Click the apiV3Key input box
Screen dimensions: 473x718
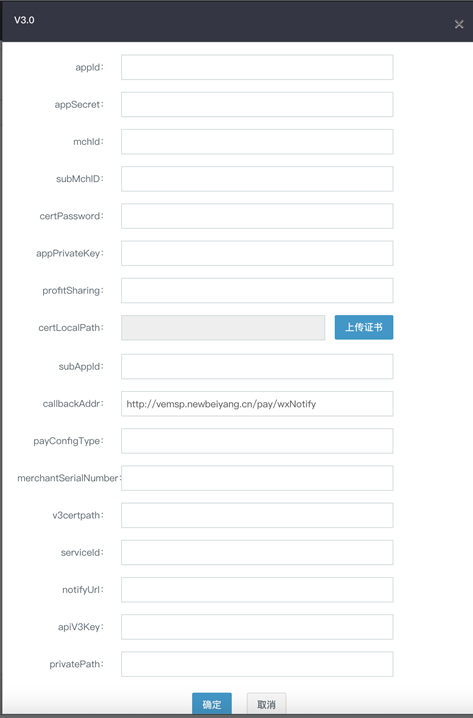pos(257,627)
